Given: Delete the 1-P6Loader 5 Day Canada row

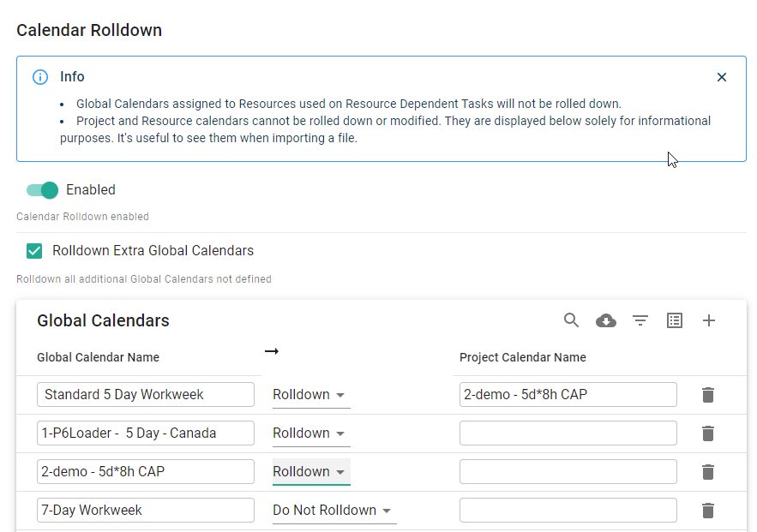Looking at the screenshot, I should [x=708, y=433].
